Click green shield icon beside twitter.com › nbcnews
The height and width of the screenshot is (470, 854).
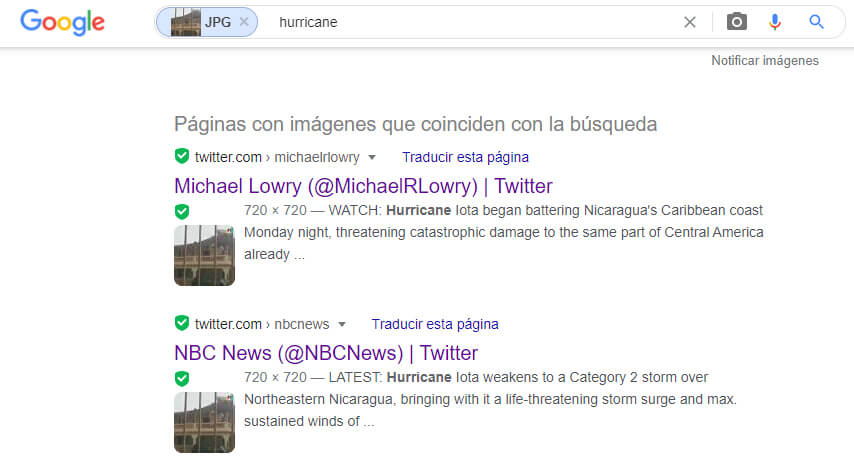pos(182,323)
